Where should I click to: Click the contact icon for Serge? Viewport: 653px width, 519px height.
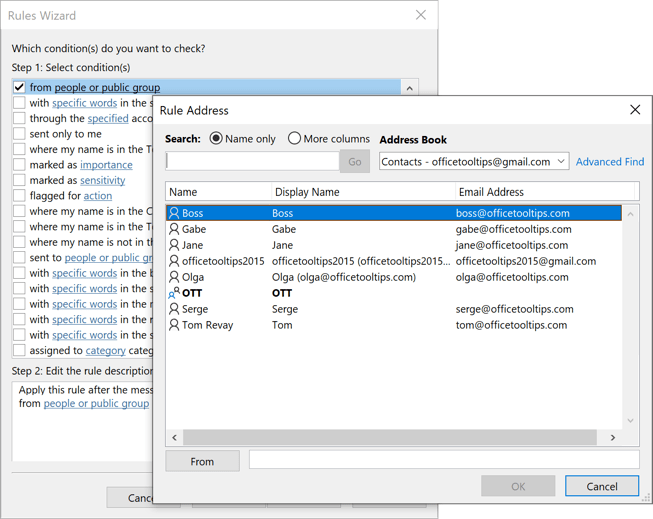pyautogui.click(x=174, y=309)
